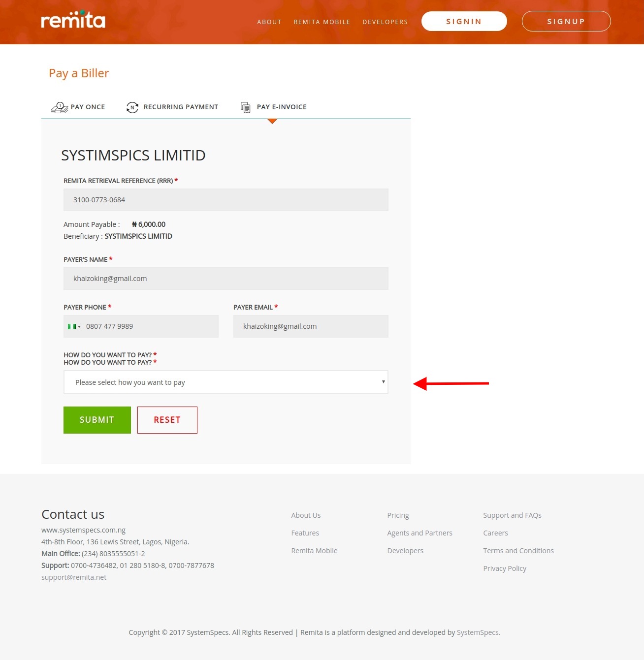This screenshot has height=660, width=644.
Task: Click the PAYER'S NAME input field
Action: click(226, 278)
